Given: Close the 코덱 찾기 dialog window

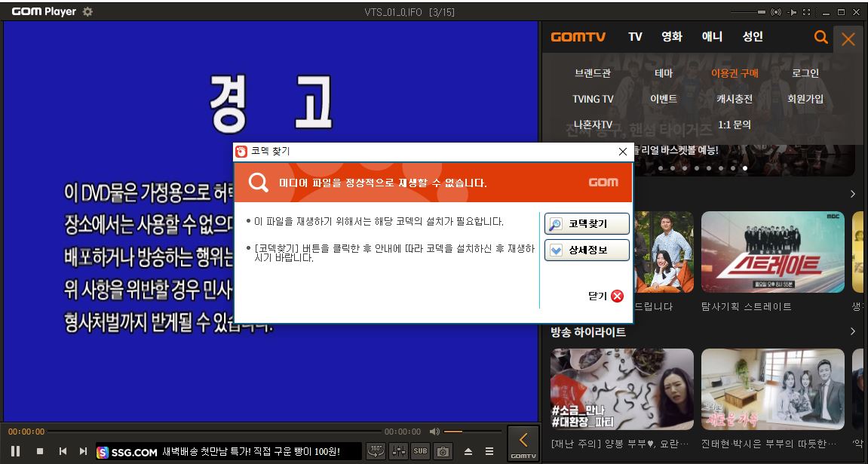Looking at the screenshot, I should (623, 152).
